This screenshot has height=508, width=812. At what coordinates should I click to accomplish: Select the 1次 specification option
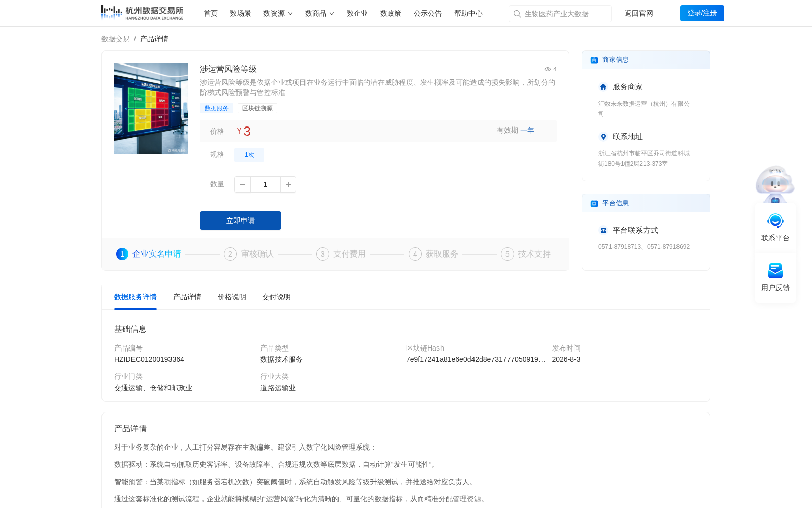(249, 155)
